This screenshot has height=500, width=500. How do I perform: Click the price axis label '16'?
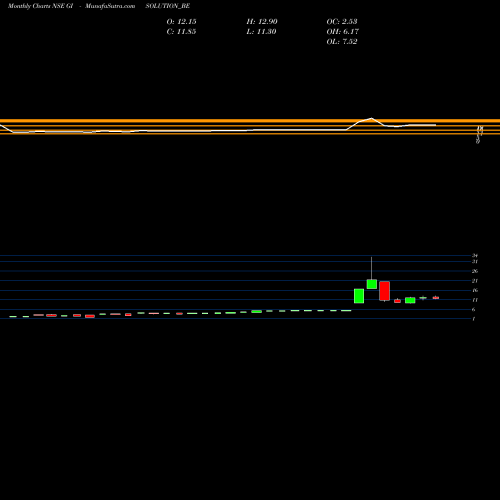click(475, 290)
